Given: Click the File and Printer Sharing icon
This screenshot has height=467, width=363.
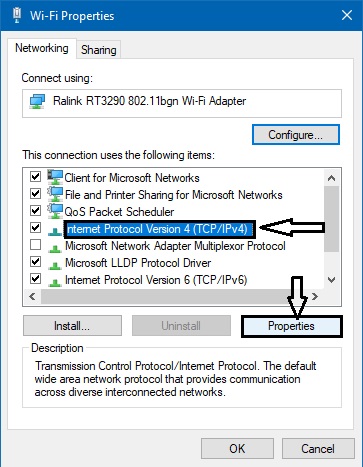Looking at the screenshot, I should (55, 194).
